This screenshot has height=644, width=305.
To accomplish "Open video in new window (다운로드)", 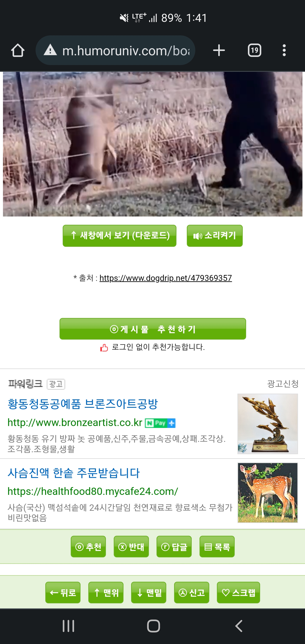I will pyautogui.click(x=119, y=236).
